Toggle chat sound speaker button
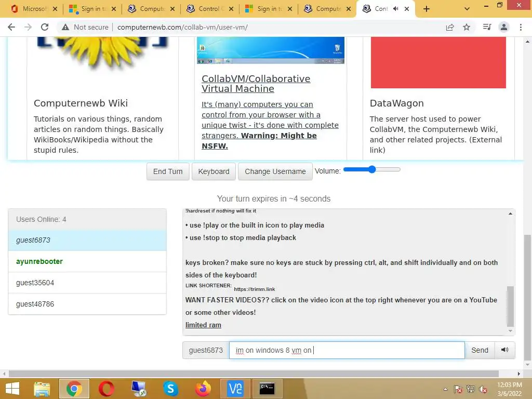 505,350
